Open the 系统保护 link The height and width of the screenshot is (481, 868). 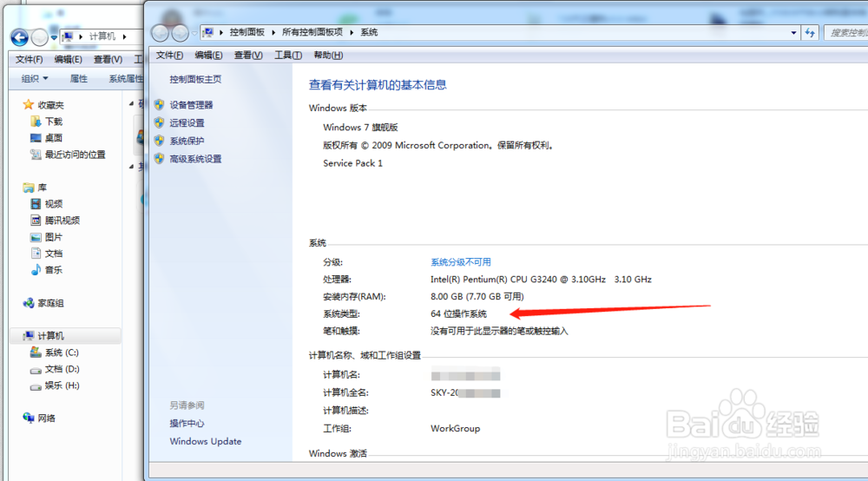click(187, 142)
